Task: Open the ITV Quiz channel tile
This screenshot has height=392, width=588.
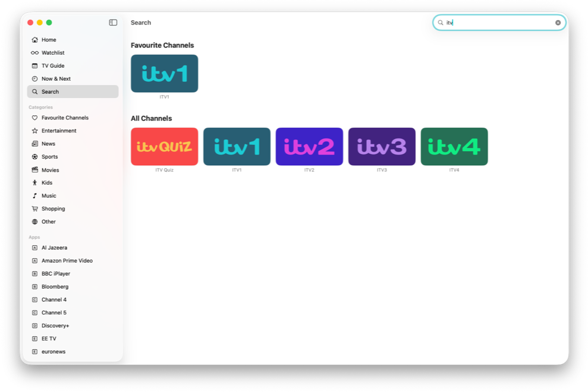Action: click(164, 147)
